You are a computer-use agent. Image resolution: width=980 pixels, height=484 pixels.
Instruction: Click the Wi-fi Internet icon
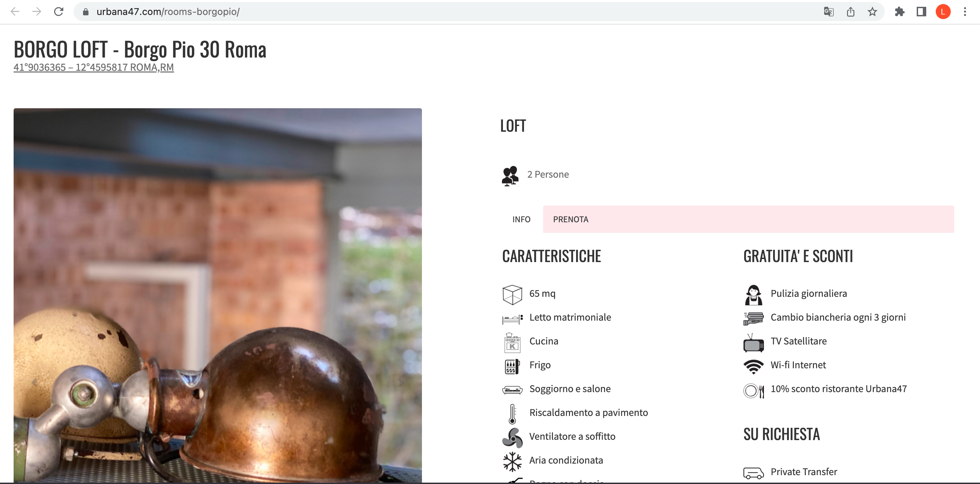[x=753, y=366]
